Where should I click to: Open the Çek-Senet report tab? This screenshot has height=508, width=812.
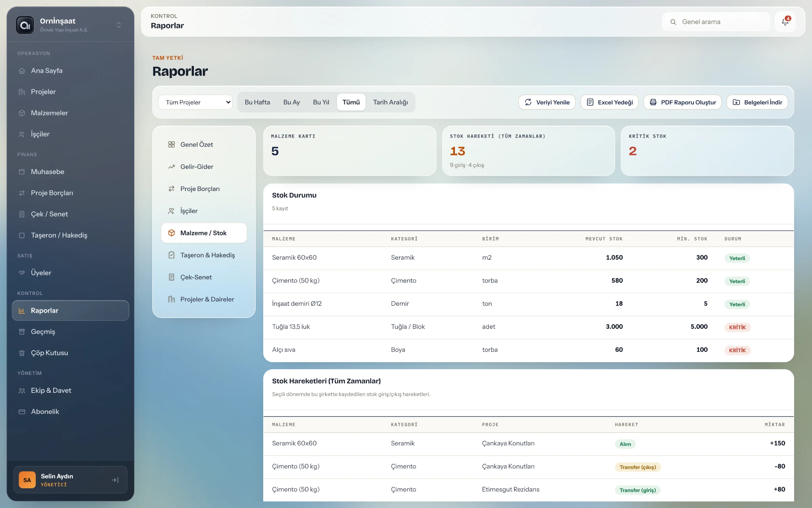[204, 277]
